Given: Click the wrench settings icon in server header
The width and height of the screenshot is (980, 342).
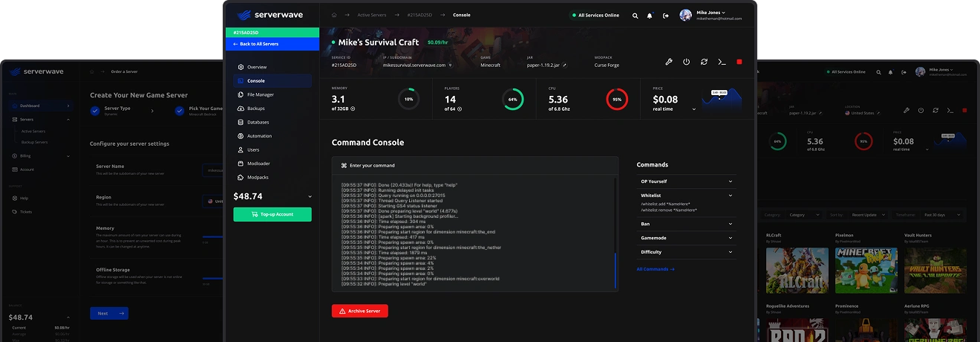Looking at the screenshot, I should [668, 62].
